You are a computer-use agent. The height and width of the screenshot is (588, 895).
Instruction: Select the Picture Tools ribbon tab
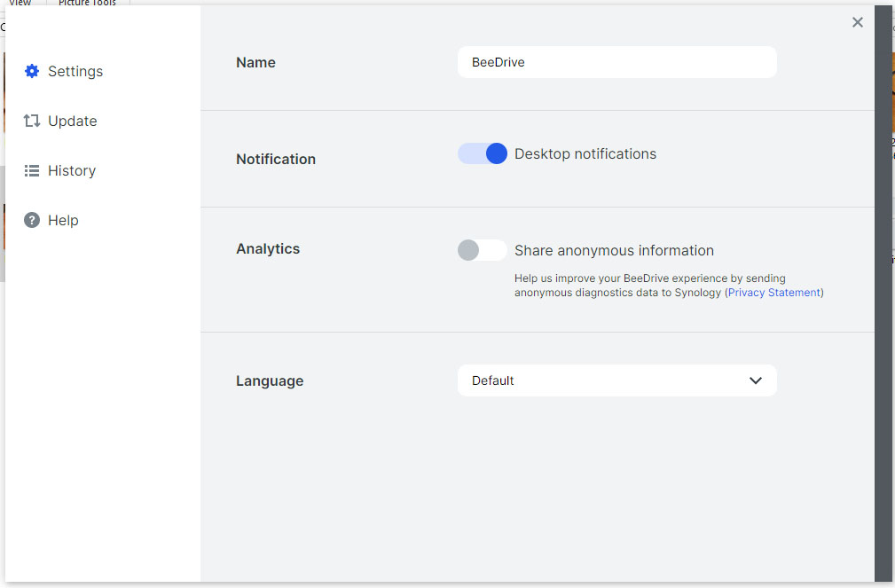(x=87, y=4)
